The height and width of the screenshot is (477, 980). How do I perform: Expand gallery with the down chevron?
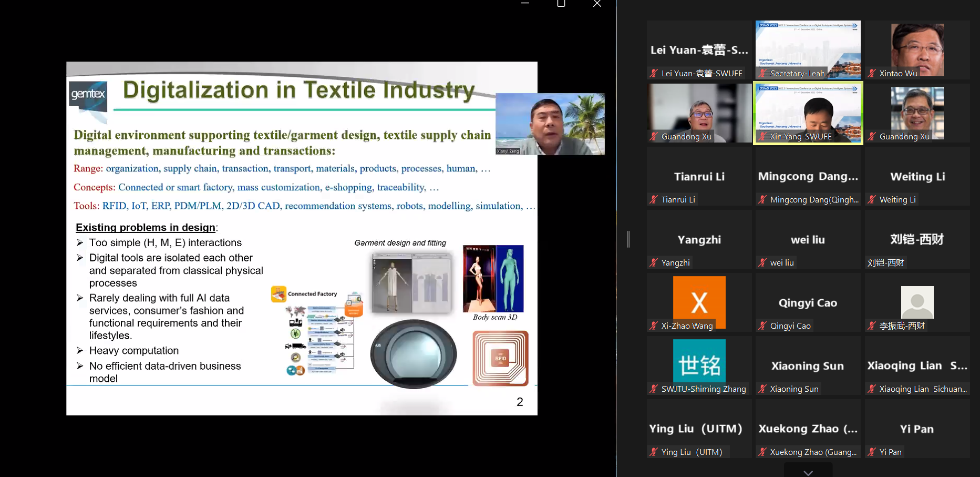(x=808, y=472)
